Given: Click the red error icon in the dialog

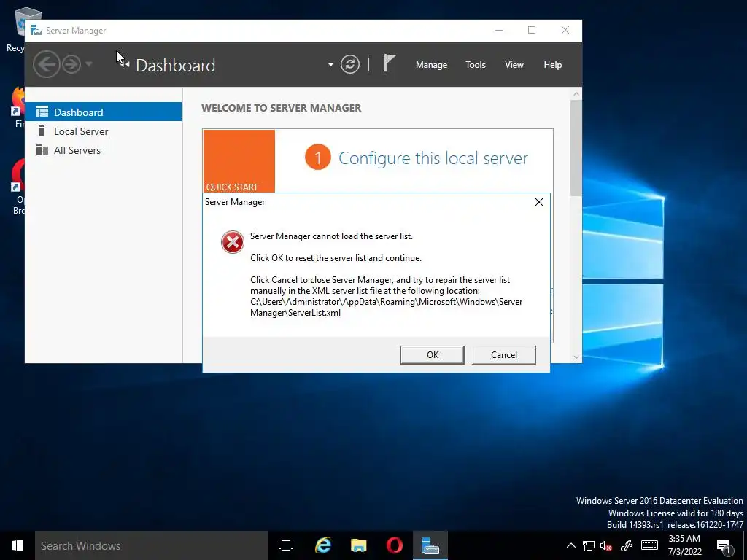Looking at the screenshot, I should coord(233,242).
